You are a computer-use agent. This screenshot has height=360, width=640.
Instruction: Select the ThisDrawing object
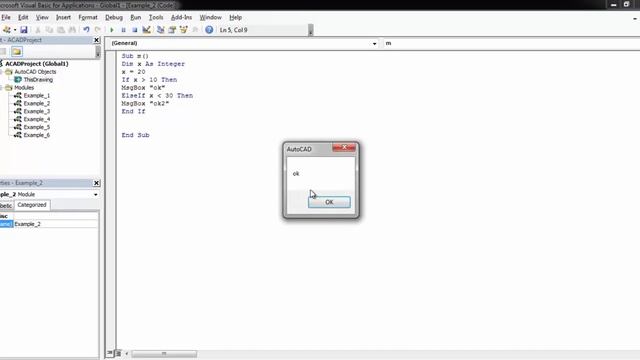click(38, 80)
